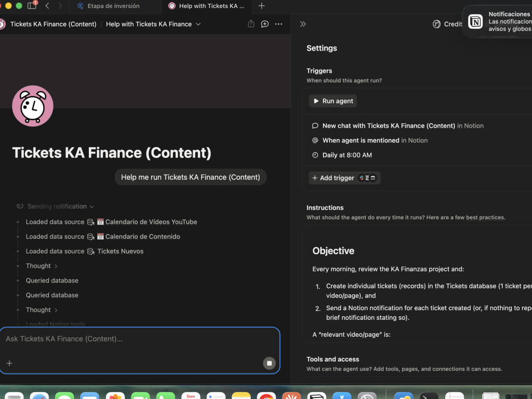Stop the agent run with square button
532x399 pixels.
point(269,363)
